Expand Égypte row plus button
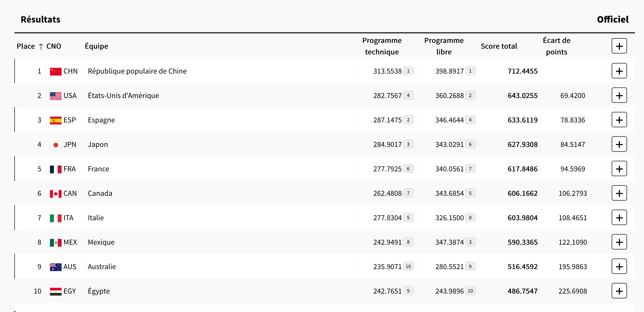This screenshot has height=312, width=644. tap(619, 291)
